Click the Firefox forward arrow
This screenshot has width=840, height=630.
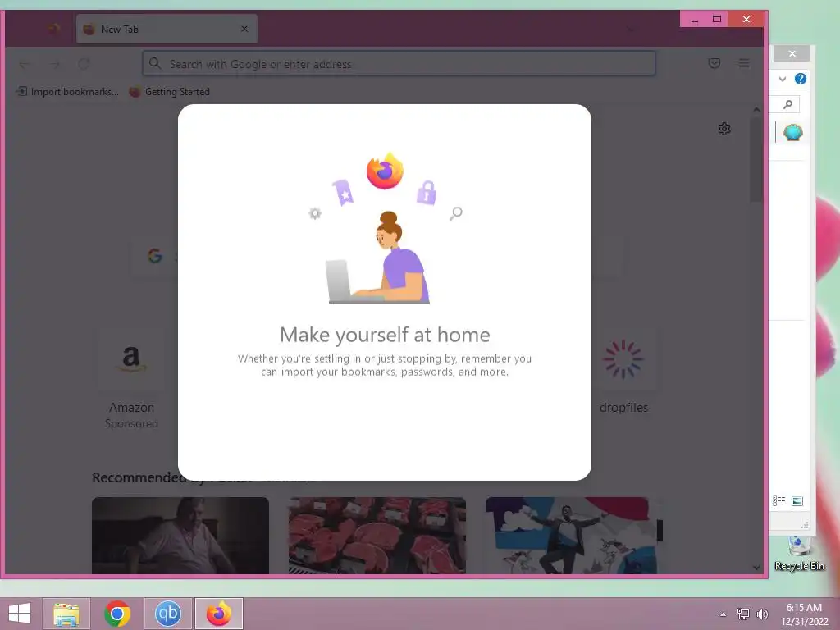click(x=54, y=64)
